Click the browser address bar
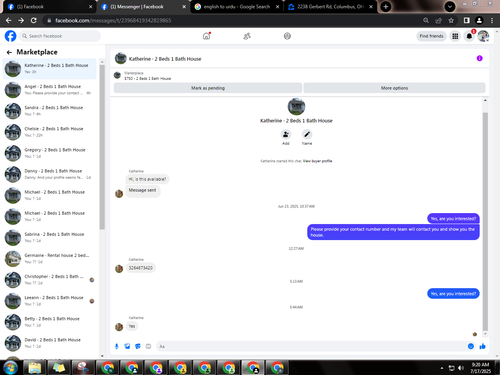500x375 pixels. click(x=233, y=21)
